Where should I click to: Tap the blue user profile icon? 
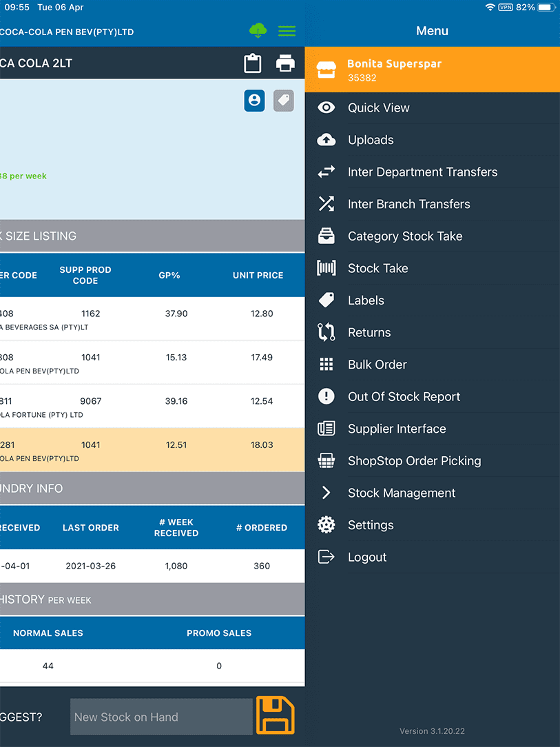point(255,101)
